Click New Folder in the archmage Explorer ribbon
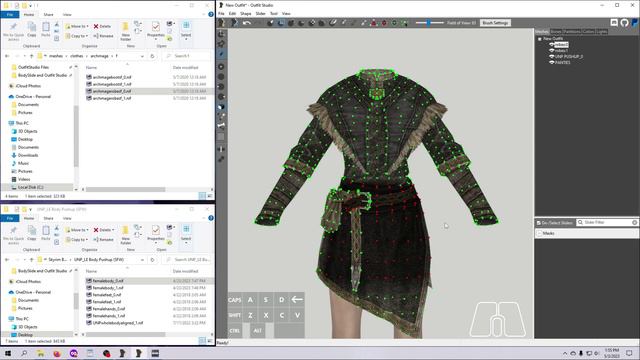The width and height of the screenshot is (640, 360). (x=126, y=31)
